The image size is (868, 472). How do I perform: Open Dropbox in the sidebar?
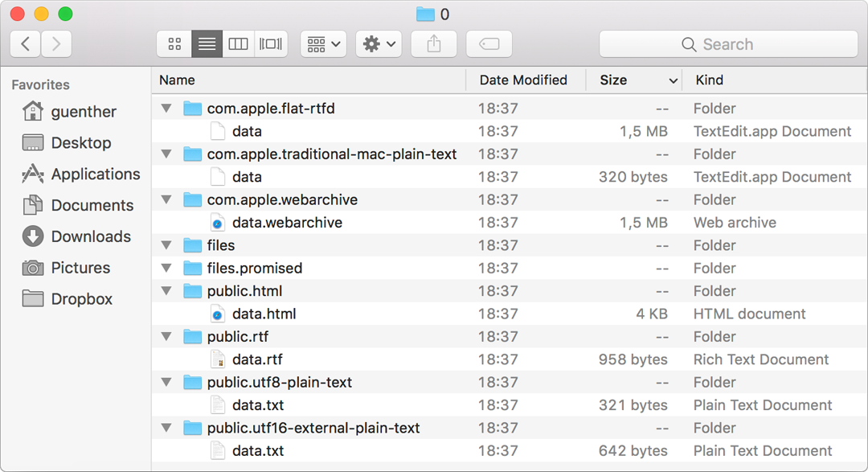(68, 298)
